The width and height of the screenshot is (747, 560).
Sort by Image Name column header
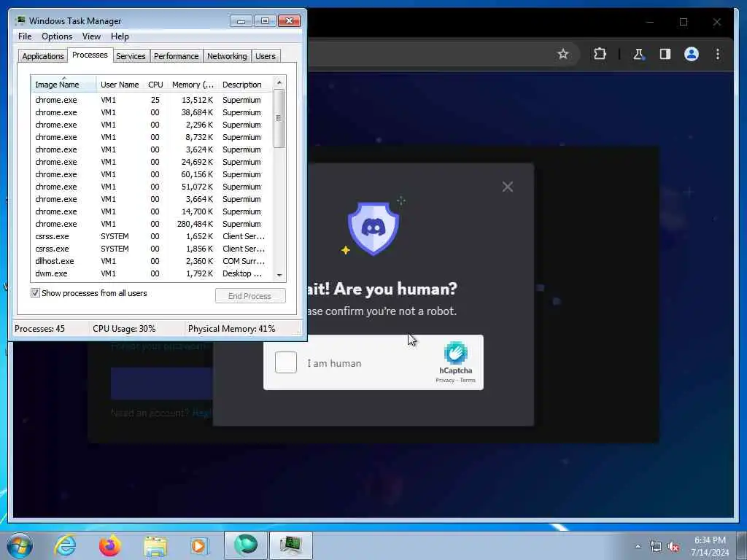pos(63,85)
